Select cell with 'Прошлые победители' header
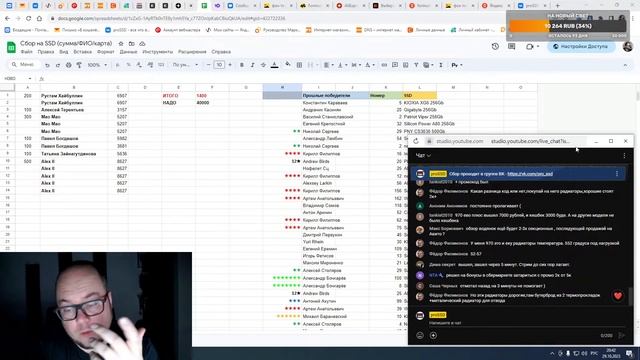Image resolution: width=640 pixels, height=360 pixels. click(x=335, y=96)
